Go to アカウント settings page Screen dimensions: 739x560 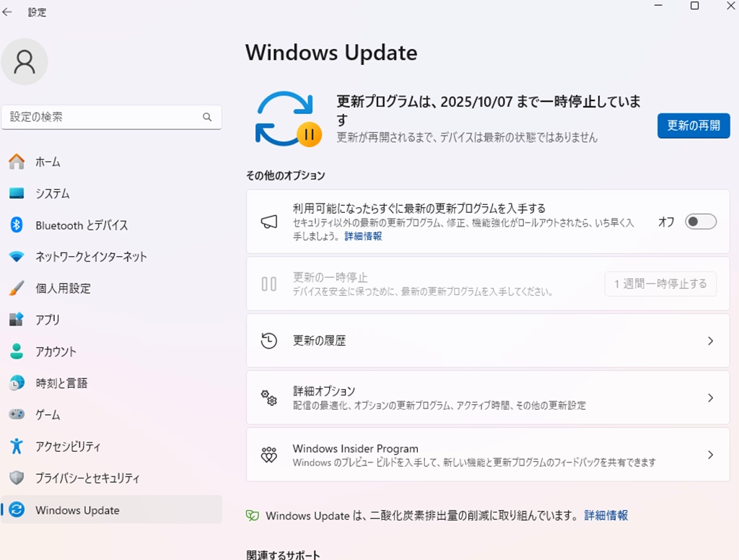pyautogui.click(x=56, y=351)
